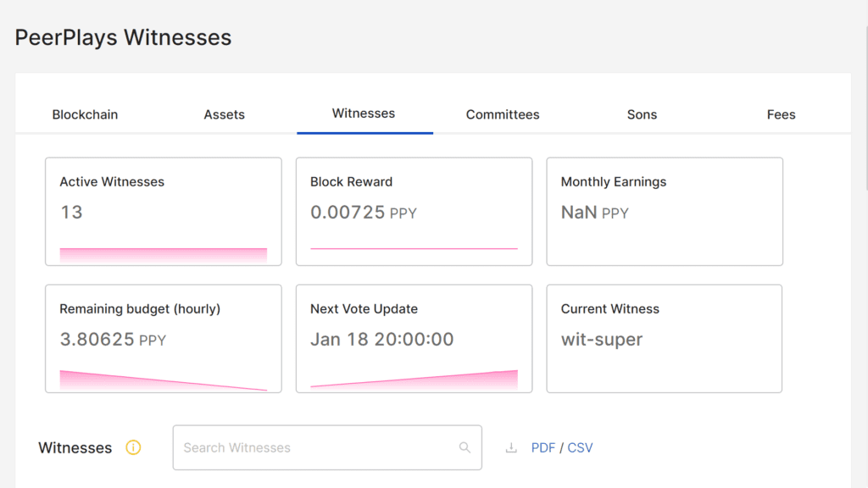Click the NaN PPY earnings value

(594, 213)
